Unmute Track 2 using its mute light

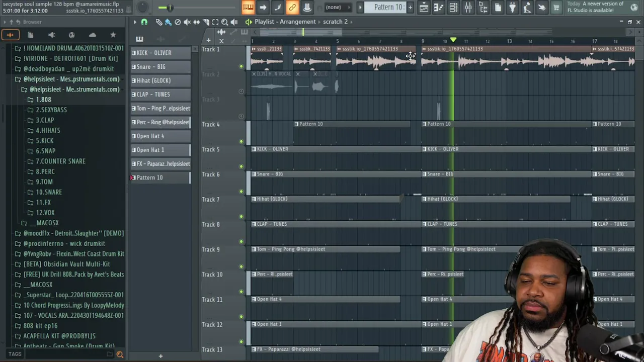(x=241, y=92)
